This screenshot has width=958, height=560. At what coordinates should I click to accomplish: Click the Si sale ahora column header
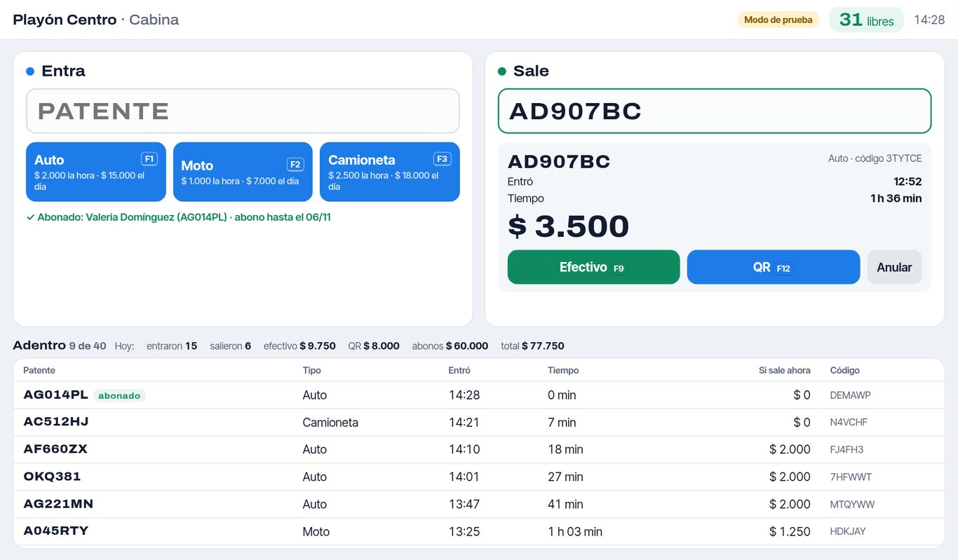(784, 370)
